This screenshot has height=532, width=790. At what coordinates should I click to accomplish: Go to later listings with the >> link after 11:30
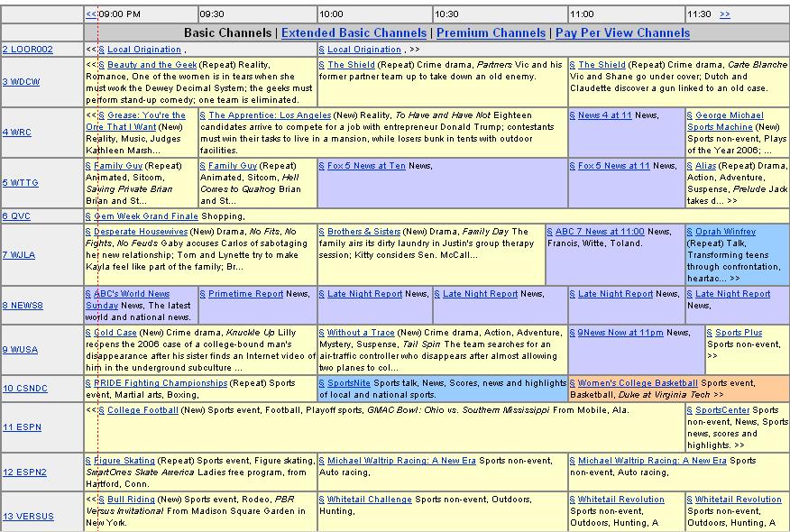point(725,14)
